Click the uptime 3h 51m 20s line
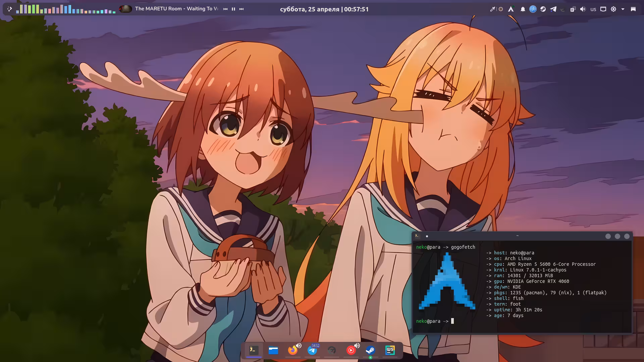This screenshot has width=644, height=362. (x=514, y=310)
